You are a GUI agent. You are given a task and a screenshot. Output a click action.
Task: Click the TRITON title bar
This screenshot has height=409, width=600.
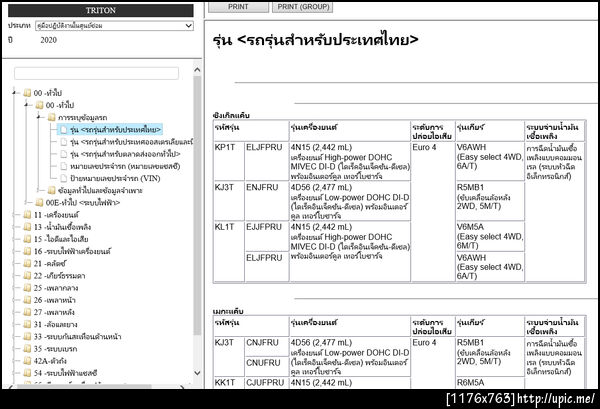pyautogui.click(x=101, y=10)
